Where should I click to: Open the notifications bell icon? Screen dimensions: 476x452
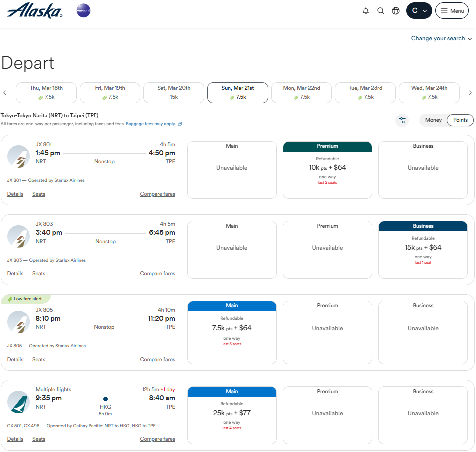coord(366,11)
